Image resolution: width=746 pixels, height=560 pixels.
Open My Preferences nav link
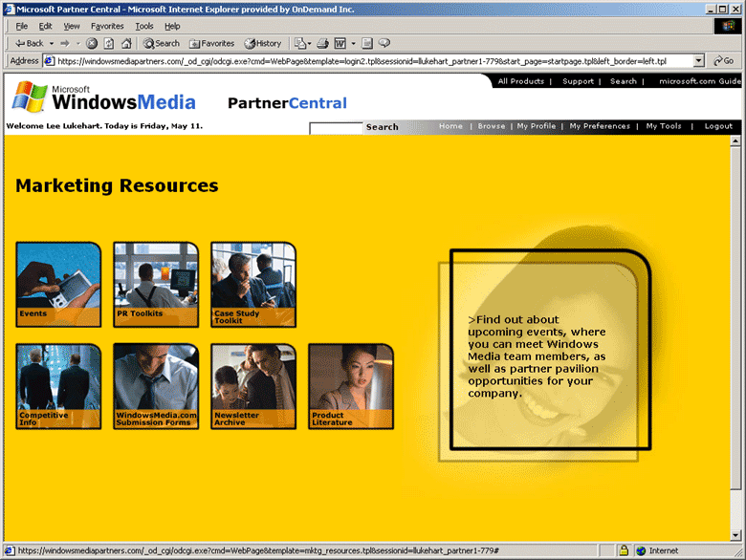[600, 126]
